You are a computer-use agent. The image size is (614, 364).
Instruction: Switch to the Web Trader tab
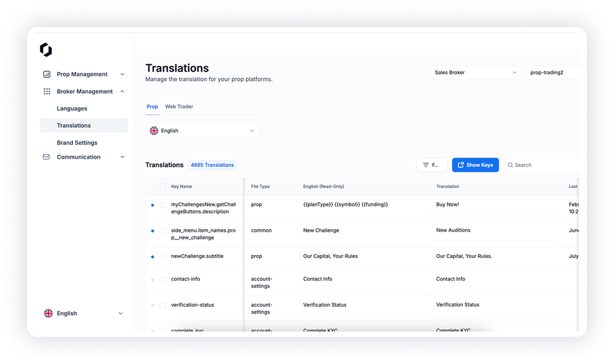(179, 107)
